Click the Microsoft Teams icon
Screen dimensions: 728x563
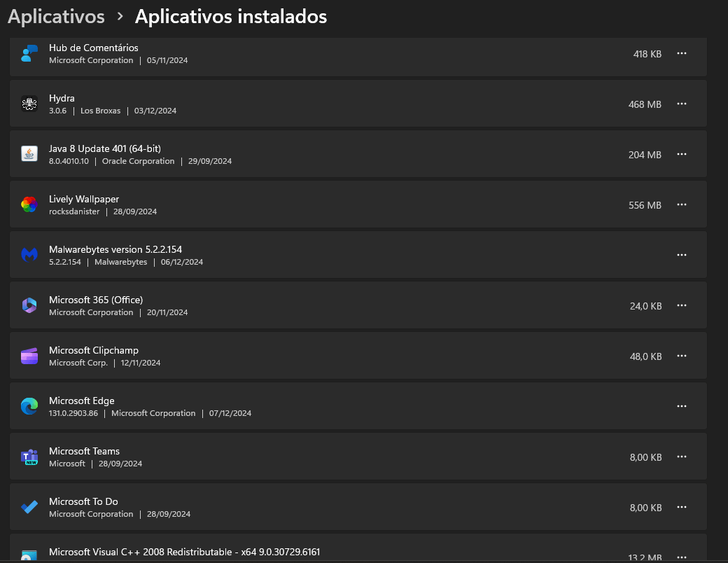pyautogui.click(x=29, y=457)
